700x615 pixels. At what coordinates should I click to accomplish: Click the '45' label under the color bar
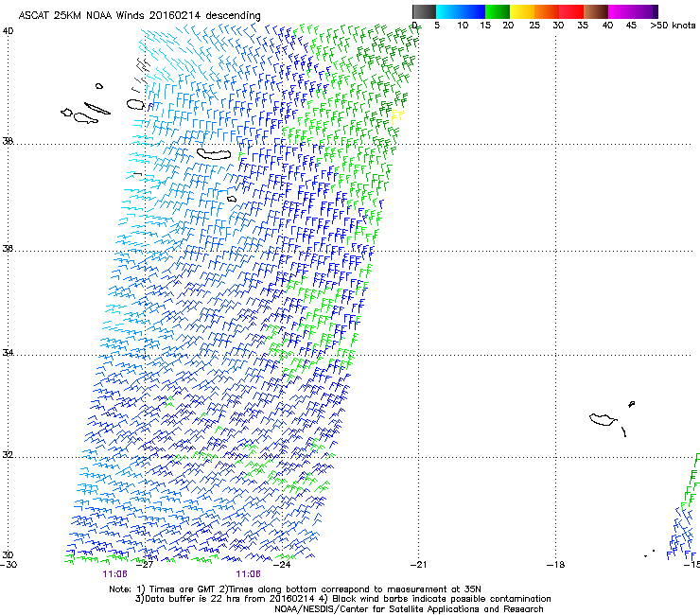pos(631,26)
